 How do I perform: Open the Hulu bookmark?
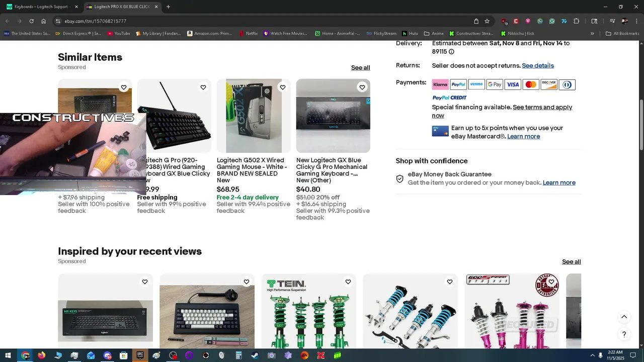click(x=410, y=34)
